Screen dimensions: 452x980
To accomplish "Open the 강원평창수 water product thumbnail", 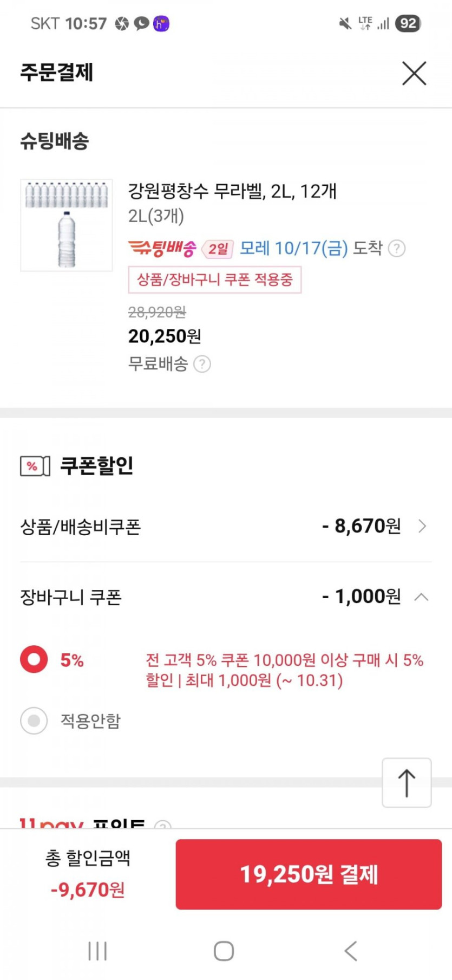I will pos(67,225).
